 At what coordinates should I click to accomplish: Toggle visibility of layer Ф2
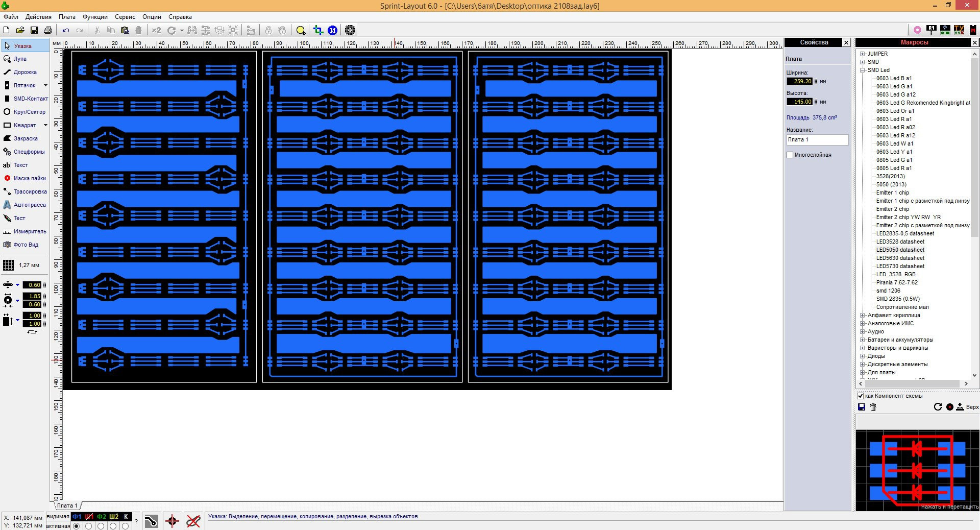coord(102,517)
